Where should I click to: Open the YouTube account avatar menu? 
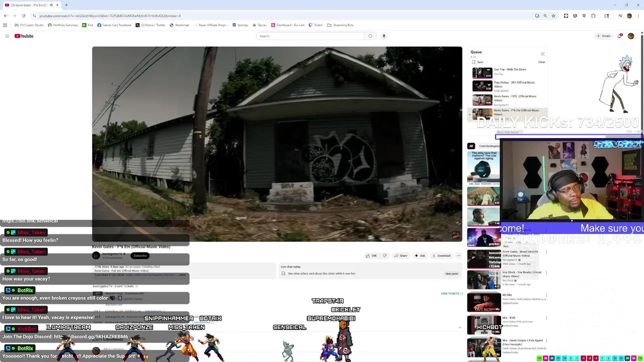click(x=631, y=36)
